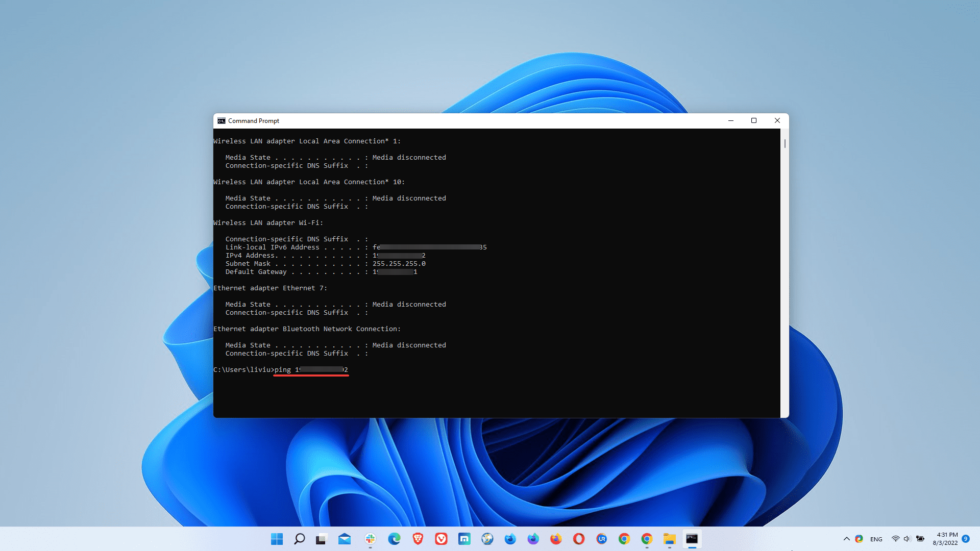Expand hidden system tray icons chevron
Screen dimensions: 980x551
tap(846, 539)
